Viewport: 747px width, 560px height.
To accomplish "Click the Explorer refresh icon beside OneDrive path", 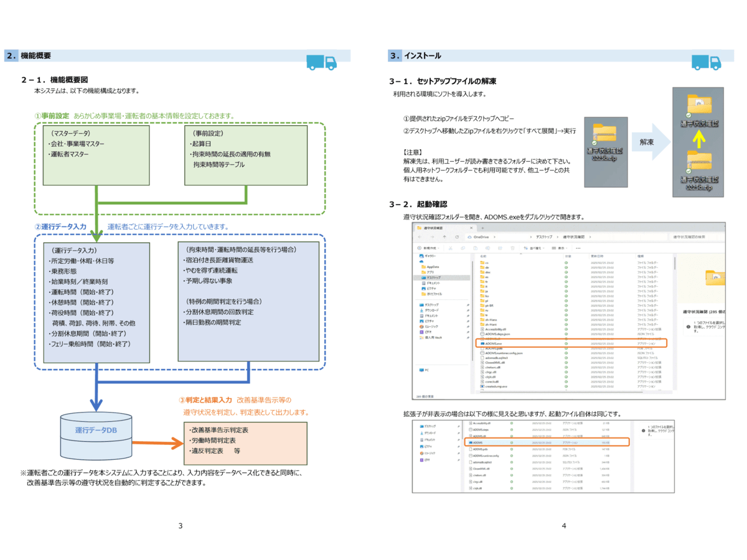I will tap(457, 237).
